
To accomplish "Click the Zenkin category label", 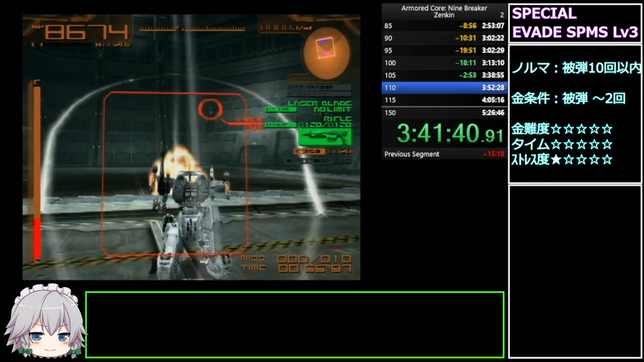I will [x=444, y=15].
